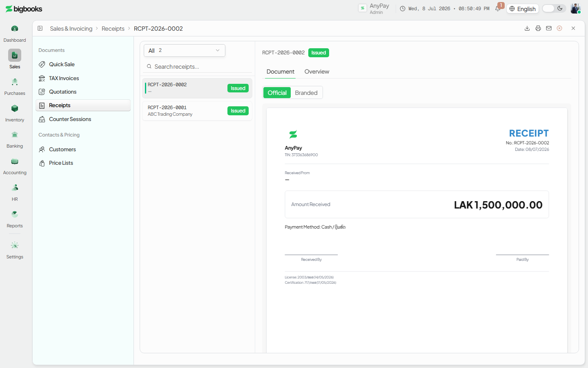
Task: Click Issued badge on RCPT-2026-0001 row
Action: pyautogui.click(x=238, y=111)
